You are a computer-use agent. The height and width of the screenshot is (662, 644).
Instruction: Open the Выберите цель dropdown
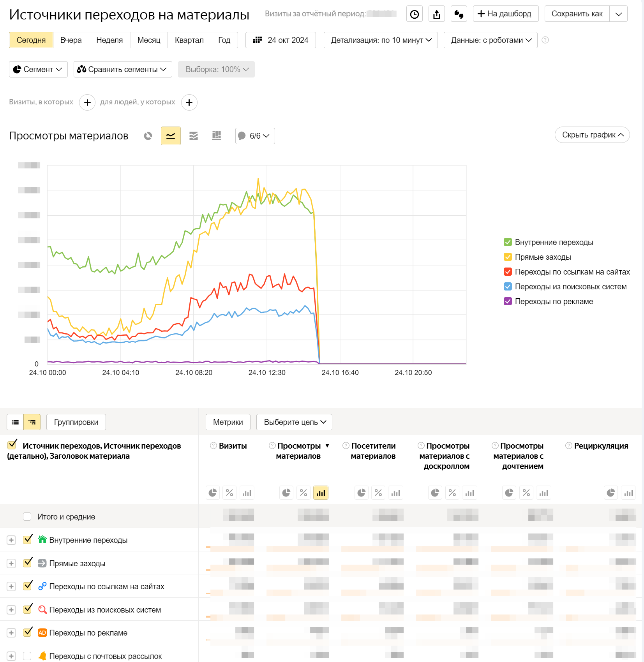click(294, 422)
